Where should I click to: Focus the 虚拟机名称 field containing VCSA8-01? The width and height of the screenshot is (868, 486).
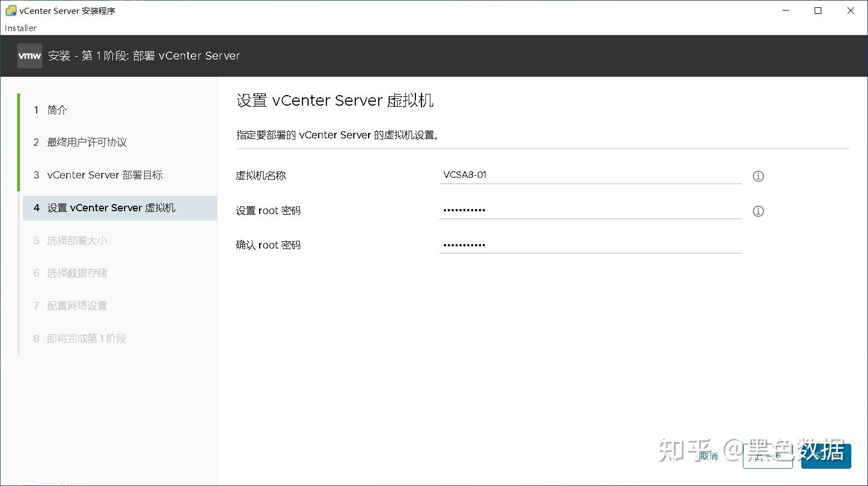[x=589, y=175]
